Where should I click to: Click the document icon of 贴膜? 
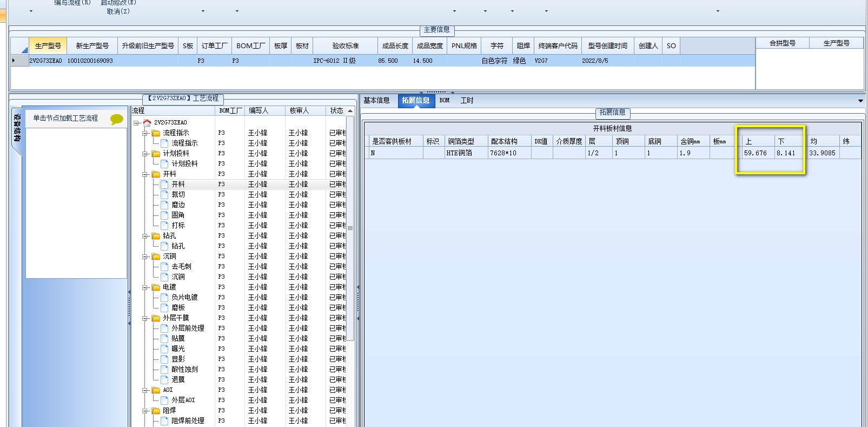[x=165, y=338]
